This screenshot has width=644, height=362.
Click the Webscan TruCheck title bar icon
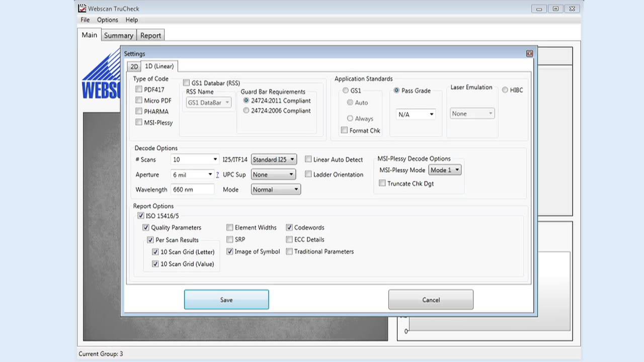(83, 8)
